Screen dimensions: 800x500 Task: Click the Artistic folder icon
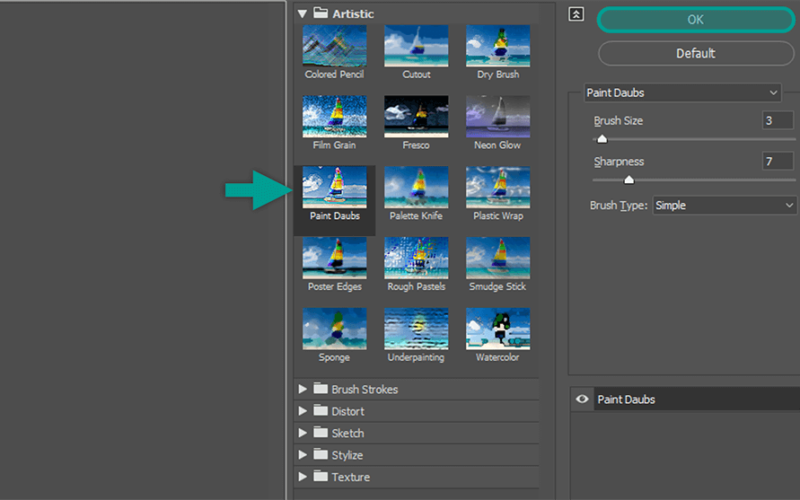320,13
